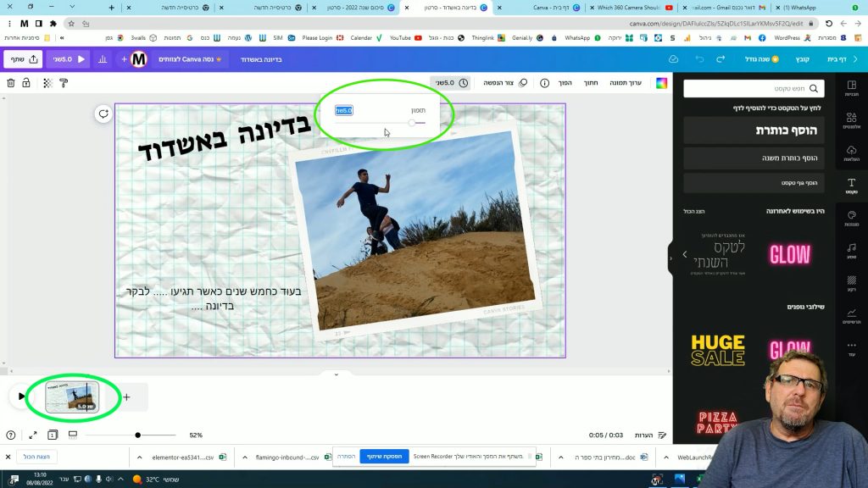Click the design title in header

click(x=261, y=59)
